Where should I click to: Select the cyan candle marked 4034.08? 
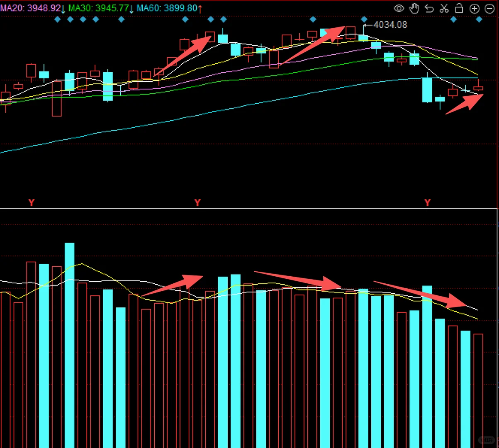(x=363, y=37)
